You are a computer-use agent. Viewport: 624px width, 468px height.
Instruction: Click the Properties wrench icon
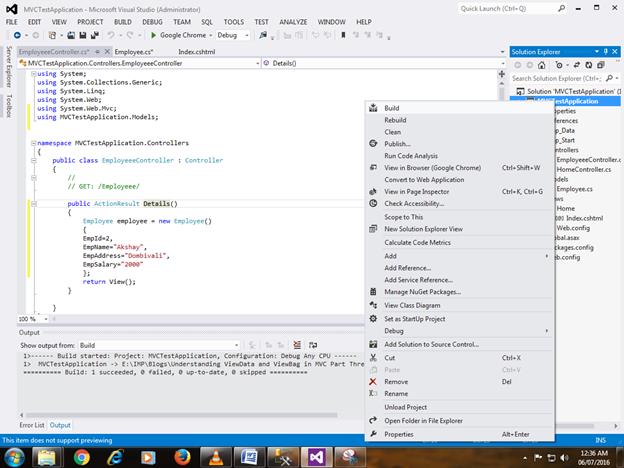[x=373, y=434]
